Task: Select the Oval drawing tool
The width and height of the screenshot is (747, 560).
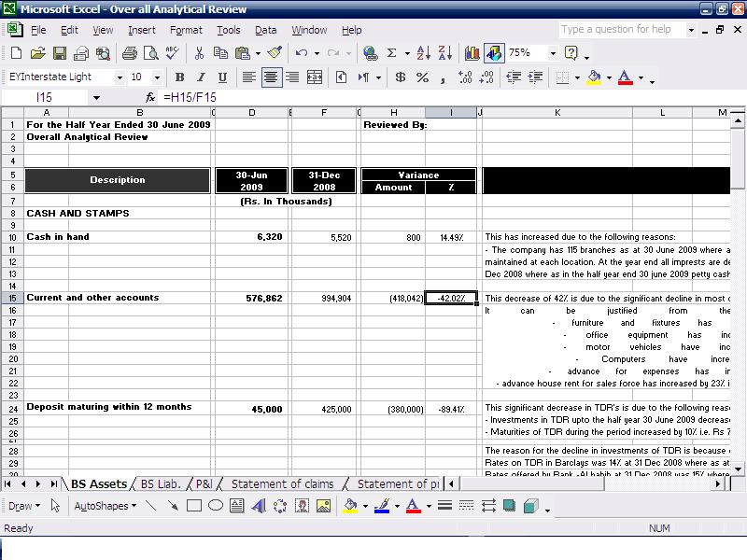Action: (x=215, y=505)
